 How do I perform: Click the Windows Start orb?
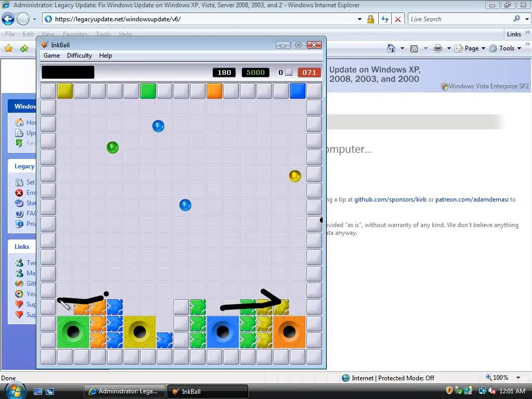tap(15, 391)
